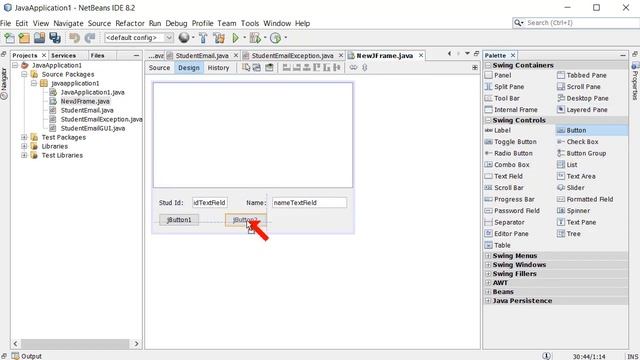The height and width of the screenshot is (360, 640).
Task: Switch to the StudentEmailException.java editor tab
Action: tap(292, 56)
